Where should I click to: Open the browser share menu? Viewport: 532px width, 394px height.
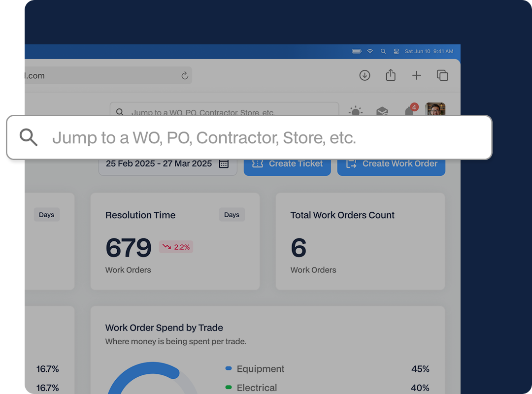[x=391, y=75]
